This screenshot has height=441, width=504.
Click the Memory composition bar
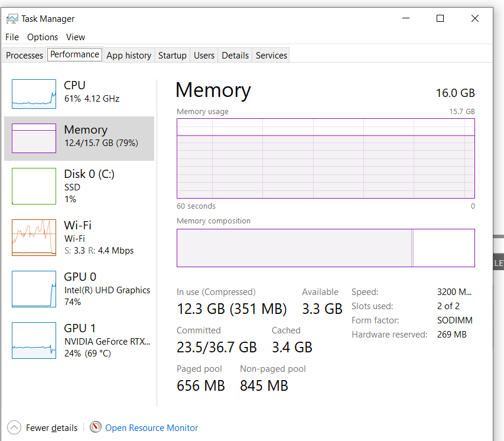(326, 248)
